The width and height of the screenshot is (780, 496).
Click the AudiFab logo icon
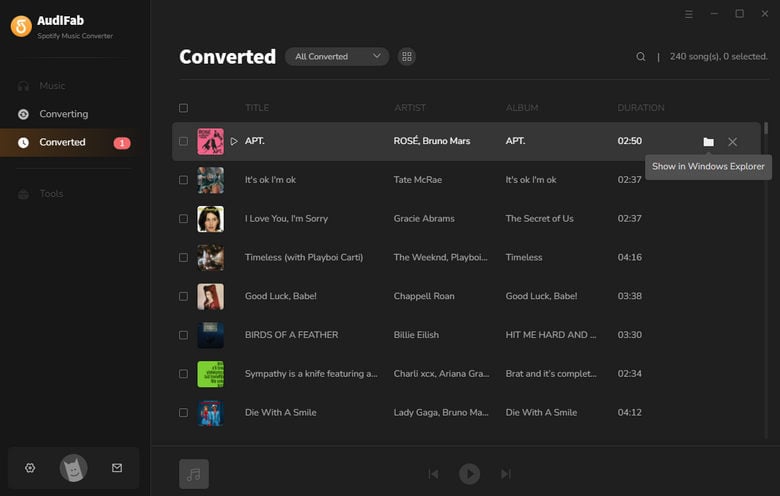pyautogui.click(x=21, y=26)
